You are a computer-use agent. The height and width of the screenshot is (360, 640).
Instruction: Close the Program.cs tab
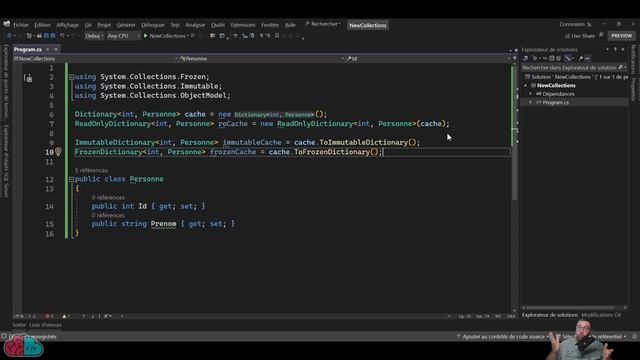(x=56, y=49)
